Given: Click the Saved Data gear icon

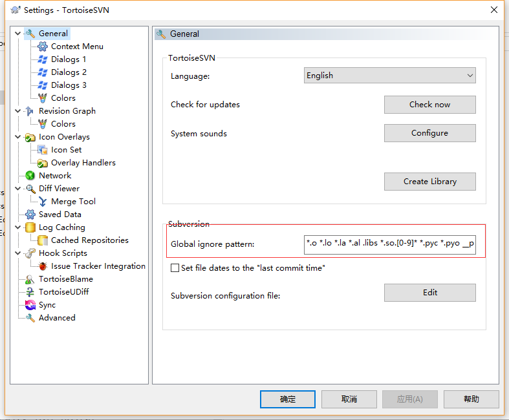Looking at the screenshot, I should tap(30, 215).
